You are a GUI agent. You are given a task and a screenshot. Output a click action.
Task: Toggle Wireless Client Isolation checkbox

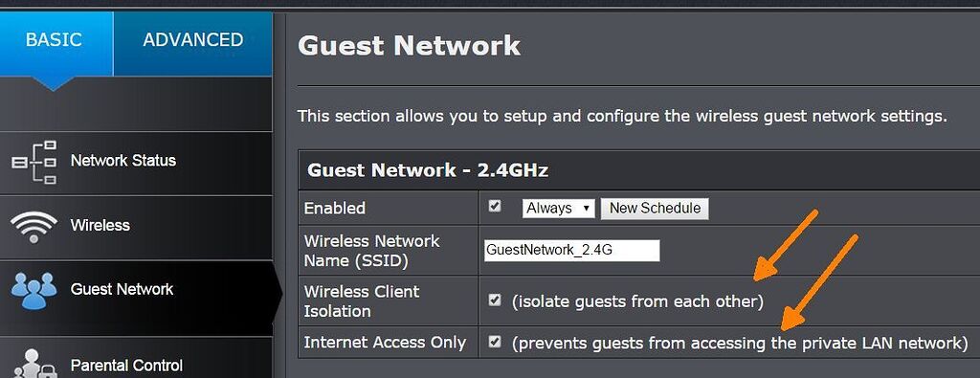click(495, 300)
